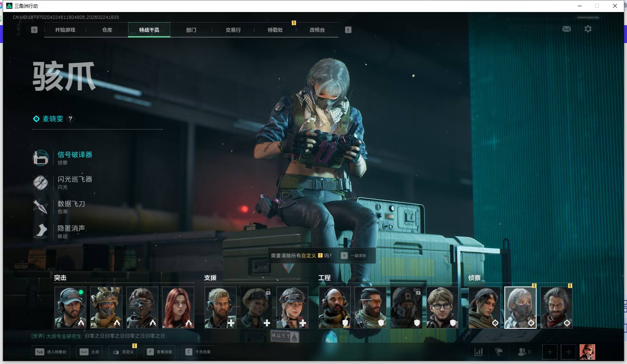The width and height of the screenshot is (627, 364).
Task: Click the 一键清除 button
Action: click(x=354, y=256)
